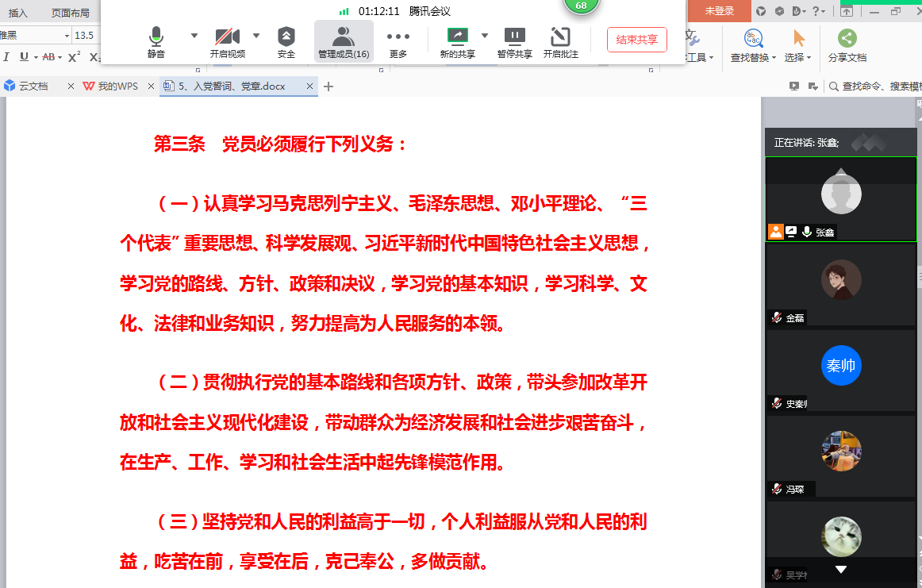This screenshot has width=922, height=588.
Task: Start a new share with 新的共享
Action: 457,42
